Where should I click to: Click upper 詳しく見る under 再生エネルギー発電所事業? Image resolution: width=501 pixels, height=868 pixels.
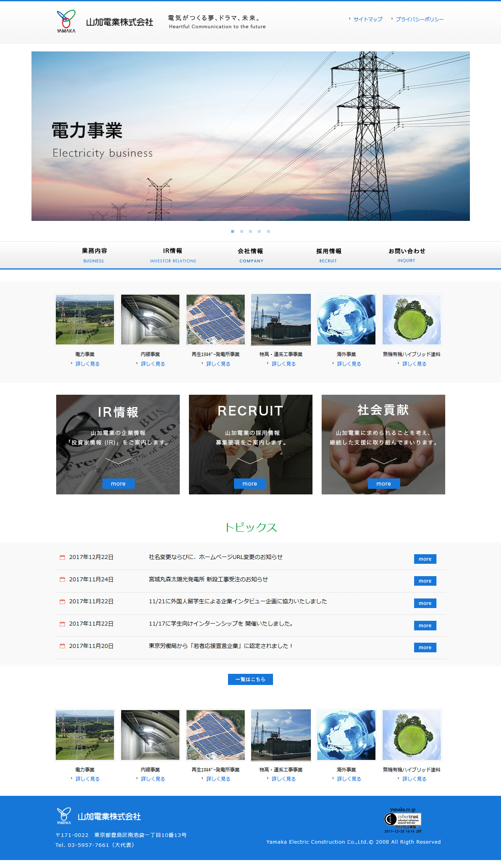click(218, 364)
